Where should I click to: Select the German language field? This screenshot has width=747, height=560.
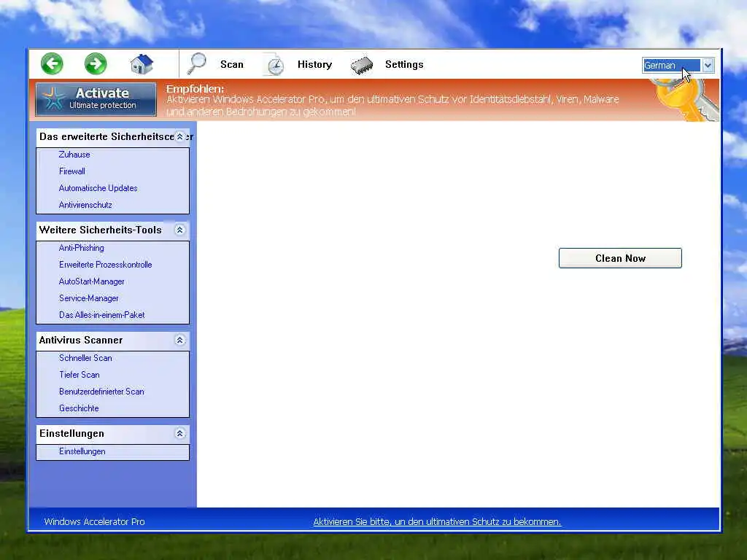point(672,65)
